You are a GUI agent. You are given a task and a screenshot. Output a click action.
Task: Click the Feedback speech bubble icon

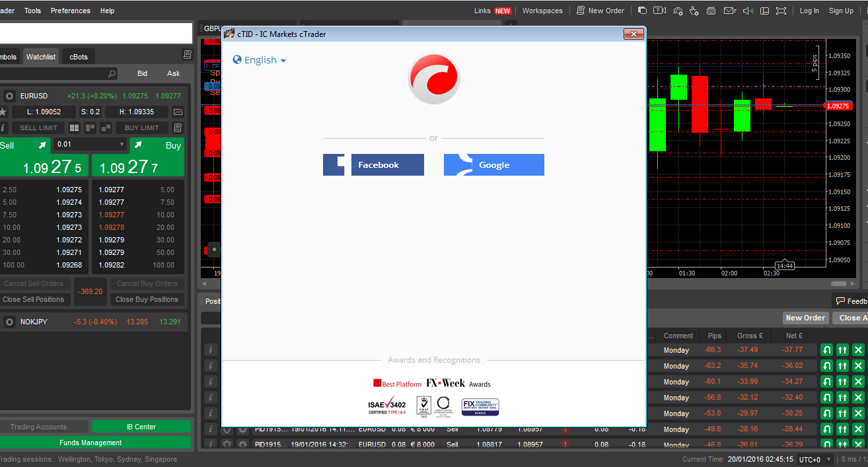840,301
